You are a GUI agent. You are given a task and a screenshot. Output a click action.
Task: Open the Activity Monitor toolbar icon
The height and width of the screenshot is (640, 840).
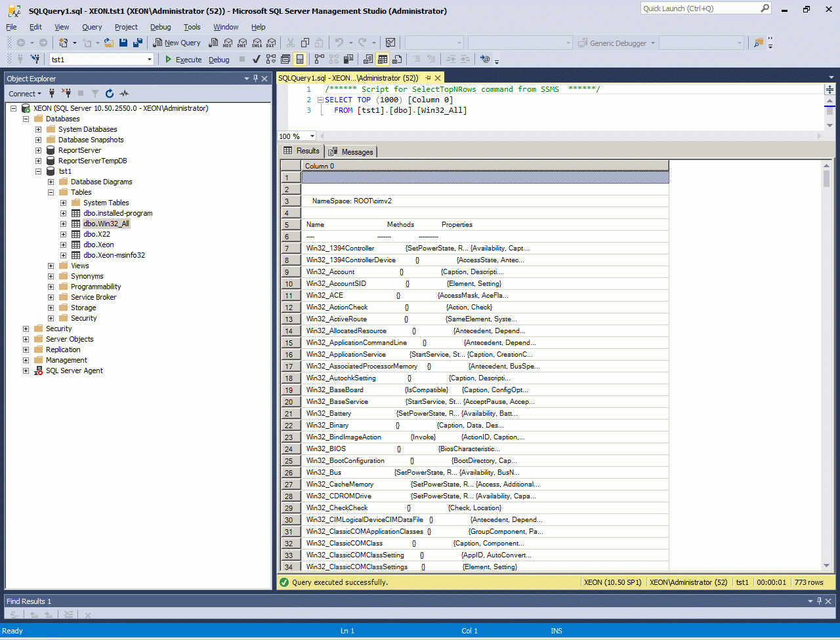click(390, 43)
